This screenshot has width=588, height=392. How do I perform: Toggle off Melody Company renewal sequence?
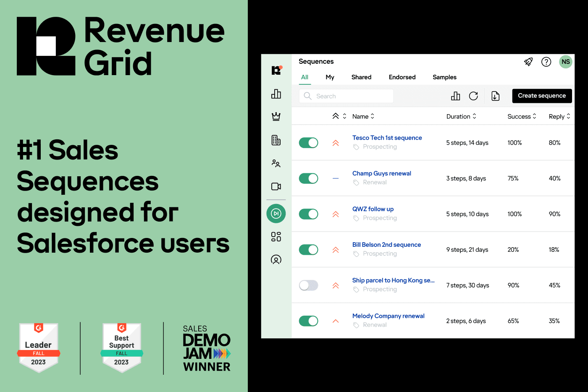point(308,321)
